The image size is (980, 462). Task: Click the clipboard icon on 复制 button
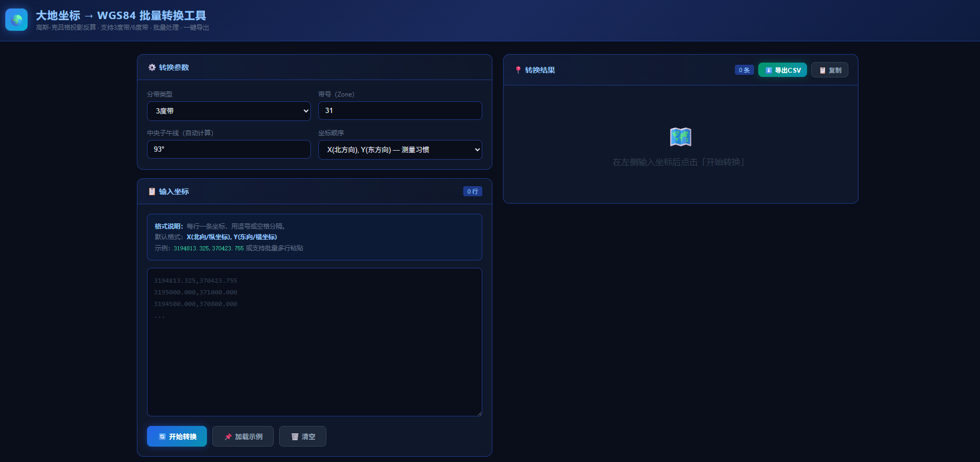[822, 70]
